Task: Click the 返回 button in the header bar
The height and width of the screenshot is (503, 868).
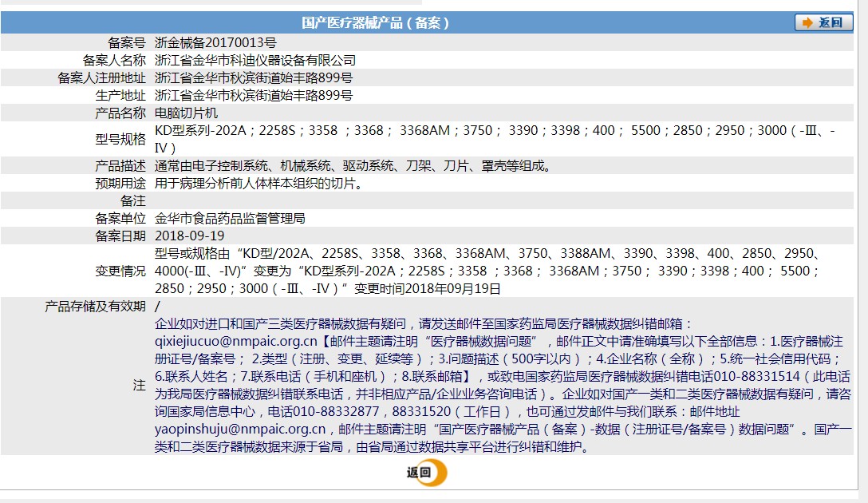Action: [x=823, y=22]
